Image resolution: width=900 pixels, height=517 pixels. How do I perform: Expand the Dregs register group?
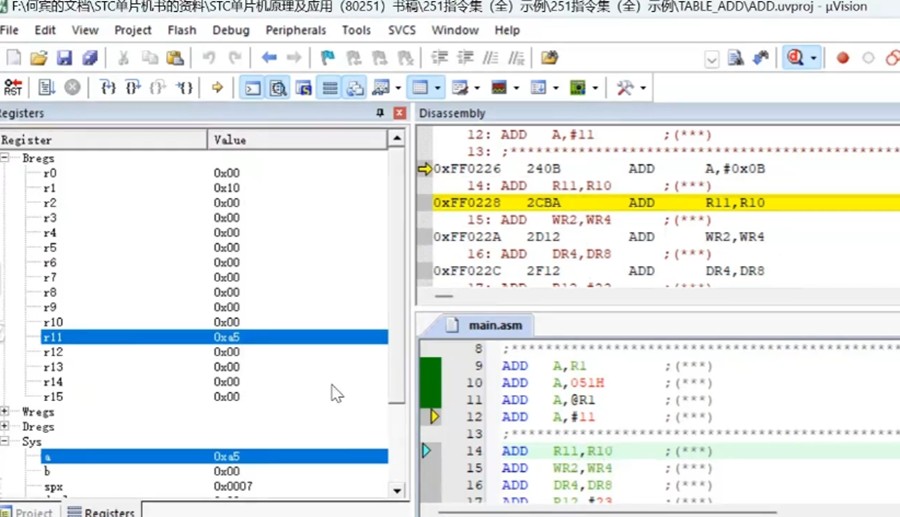coord(5,426)
